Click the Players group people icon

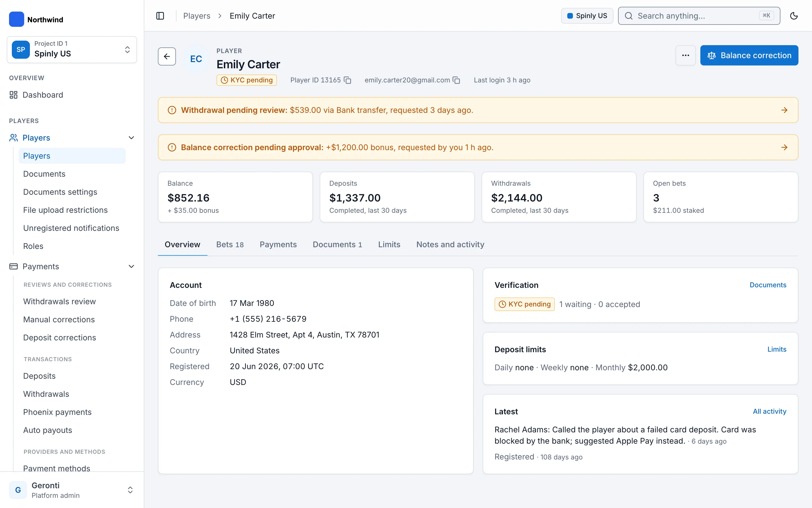(x=14, y=138)
